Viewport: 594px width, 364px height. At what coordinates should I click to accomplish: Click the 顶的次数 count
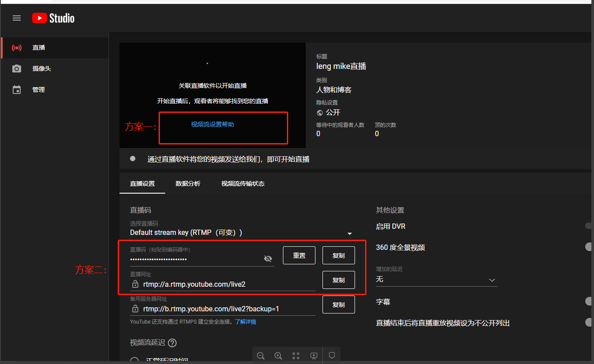377,133
